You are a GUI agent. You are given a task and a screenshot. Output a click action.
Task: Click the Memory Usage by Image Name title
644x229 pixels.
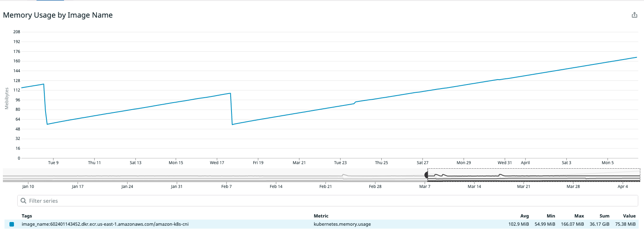58,15
